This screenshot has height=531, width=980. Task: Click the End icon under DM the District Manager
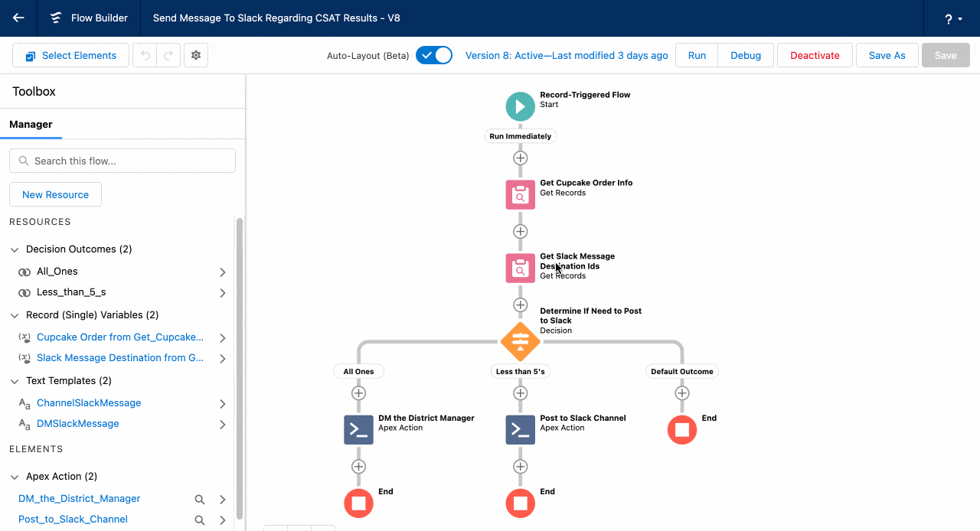[x=358, y=503]
